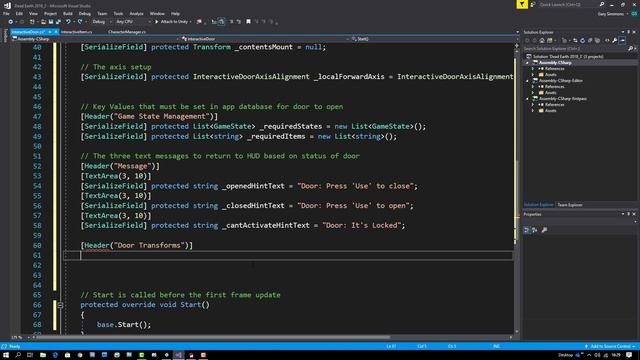Click the horizontal editor scrollbar thumb
This screenshot has width=640, height=360.
(x=212, y=338)
